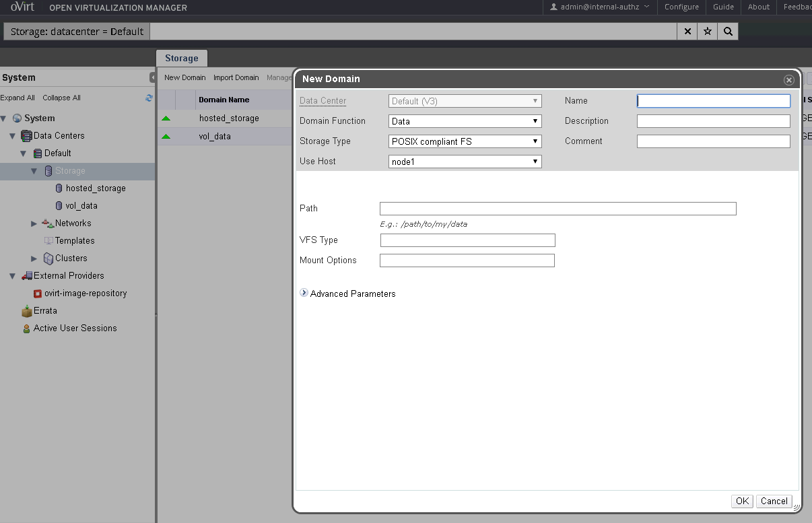
Task: Click the Templates icon in tree
Action: 48,241
